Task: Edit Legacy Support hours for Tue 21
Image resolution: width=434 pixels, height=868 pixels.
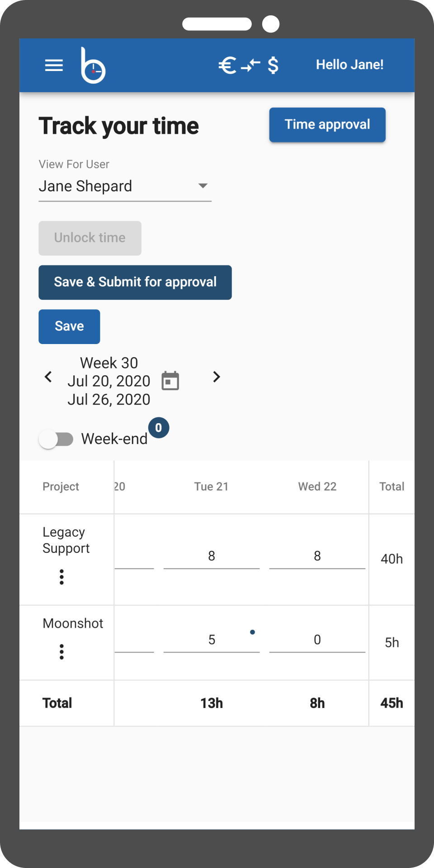Action: pyautogui.click(x=212, y=556)
